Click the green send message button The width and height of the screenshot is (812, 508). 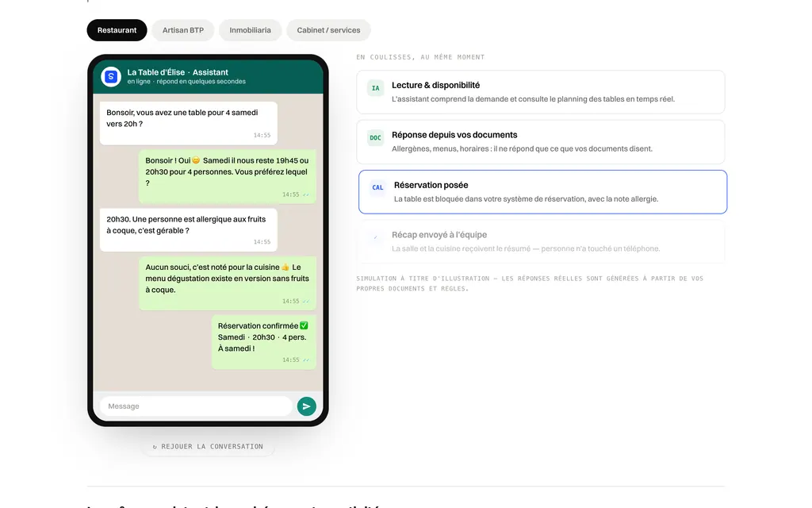[x=307, y=406]
